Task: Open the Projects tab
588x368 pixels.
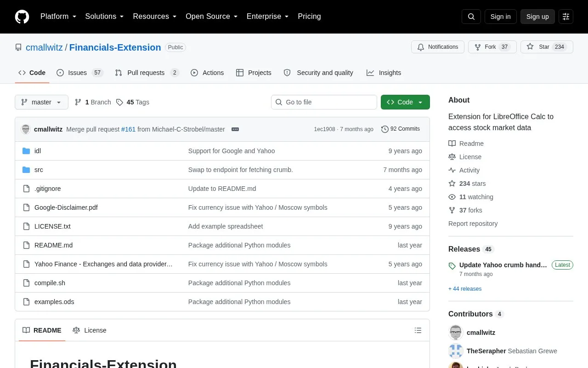Action: (x=254, y=73)
